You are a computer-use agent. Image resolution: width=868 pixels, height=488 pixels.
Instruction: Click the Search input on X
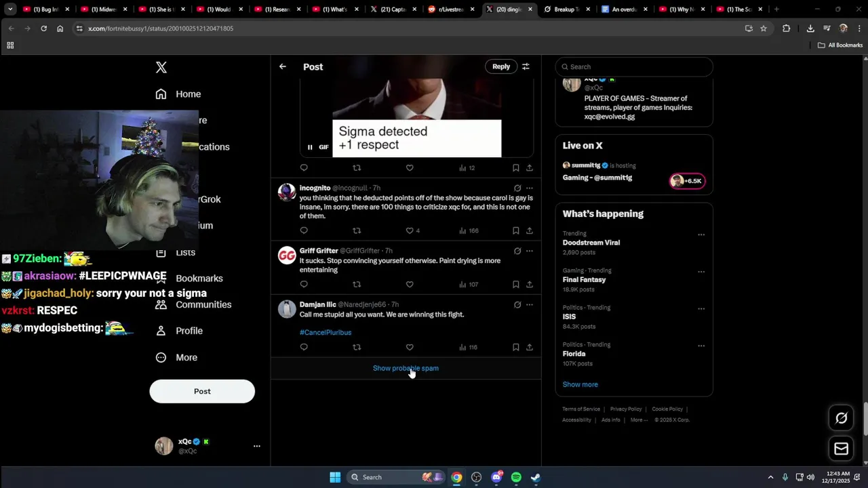(x=634, y=66)
